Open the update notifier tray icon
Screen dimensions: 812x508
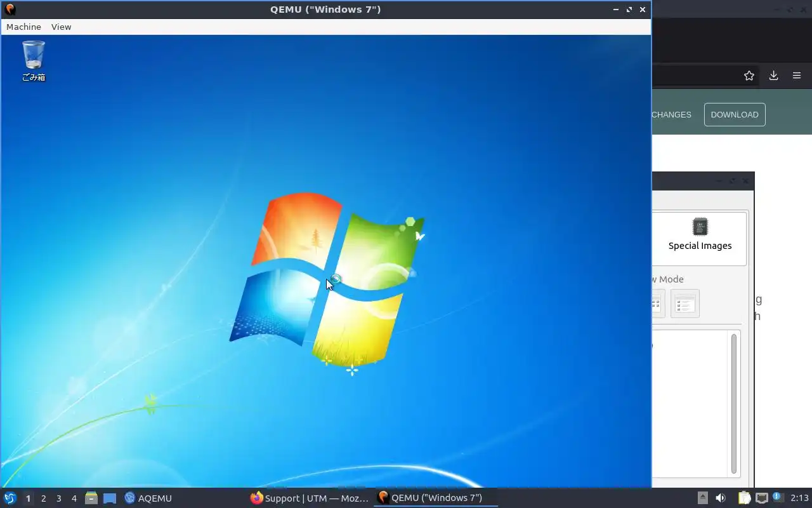(x=778, y=498)
